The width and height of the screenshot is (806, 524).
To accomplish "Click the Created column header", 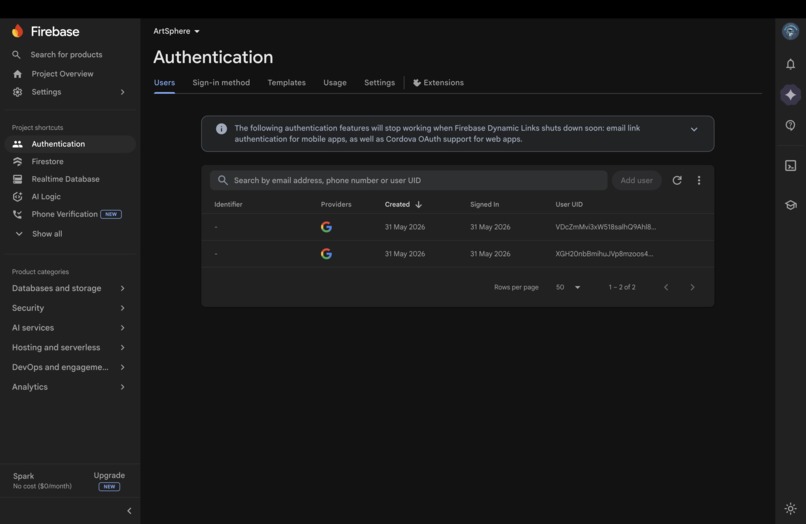I will [x=397, y=205].
